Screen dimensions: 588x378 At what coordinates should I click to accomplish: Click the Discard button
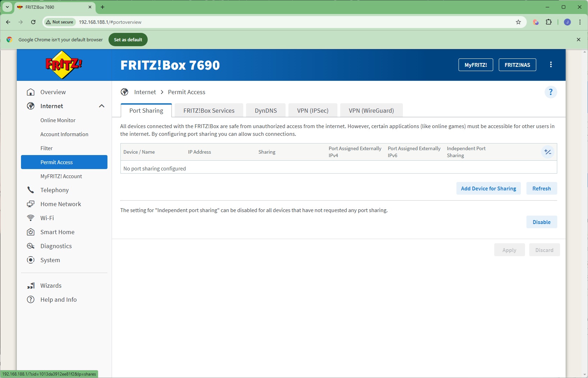(544, 250)
